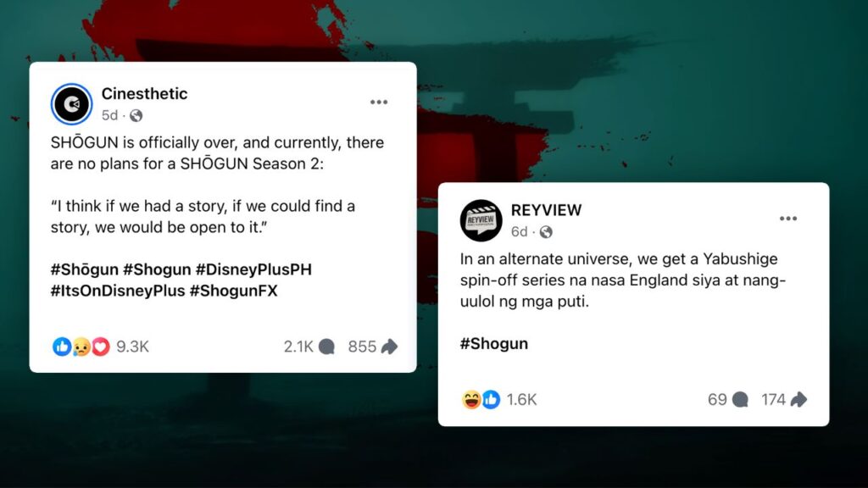Screen dimensions: 868x488
Task: Click the globe privacy icon beside 5d
Action: point(136,115)
